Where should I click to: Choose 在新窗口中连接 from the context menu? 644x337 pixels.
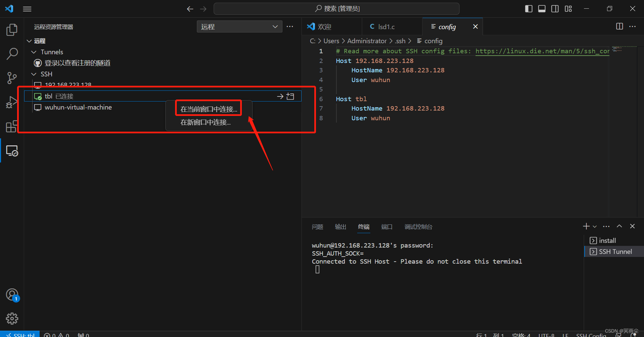pos(205,122)
